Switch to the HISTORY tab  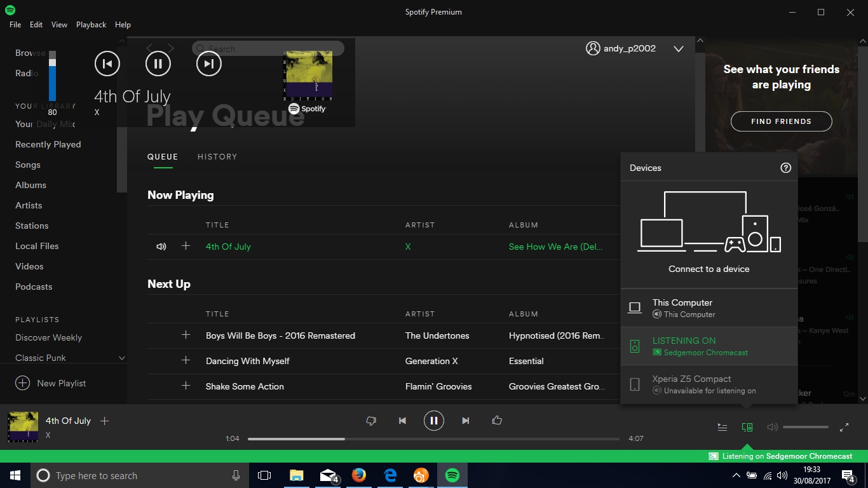(217, 156)
